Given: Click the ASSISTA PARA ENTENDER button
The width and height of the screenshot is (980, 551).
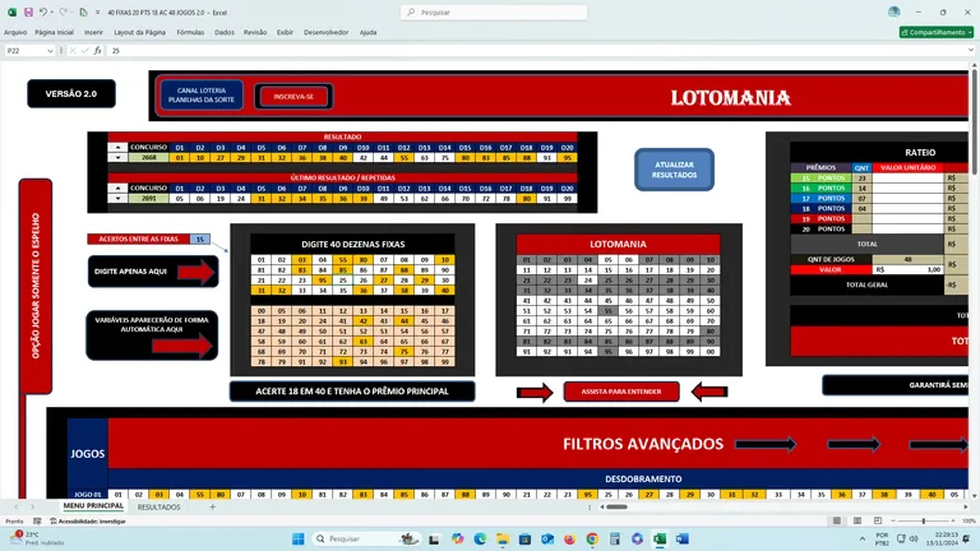Looking at the screenshot, I should tap(621, 391).
